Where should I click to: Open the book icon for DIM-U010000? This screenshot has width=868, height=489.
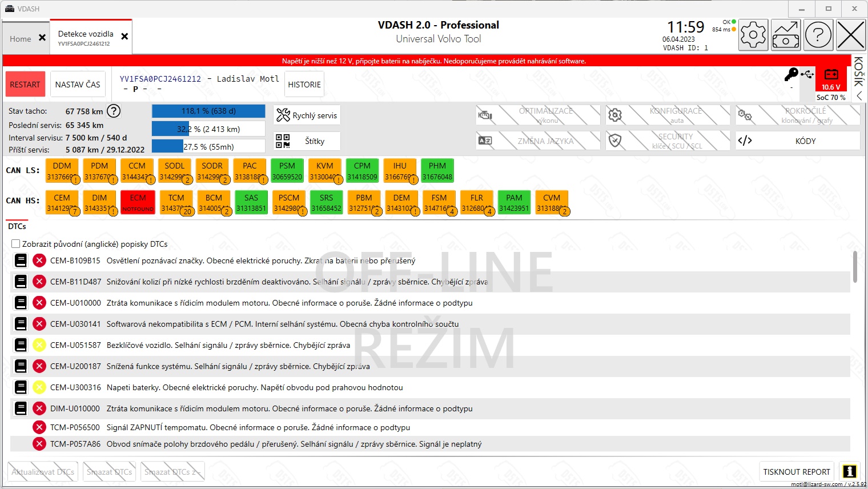[x=21, y=408]
